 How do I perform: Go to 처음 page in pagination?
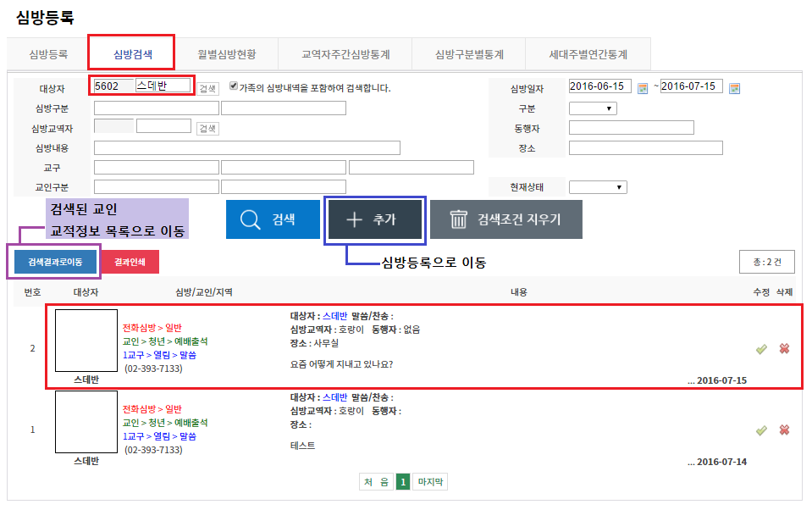point(376,482)
